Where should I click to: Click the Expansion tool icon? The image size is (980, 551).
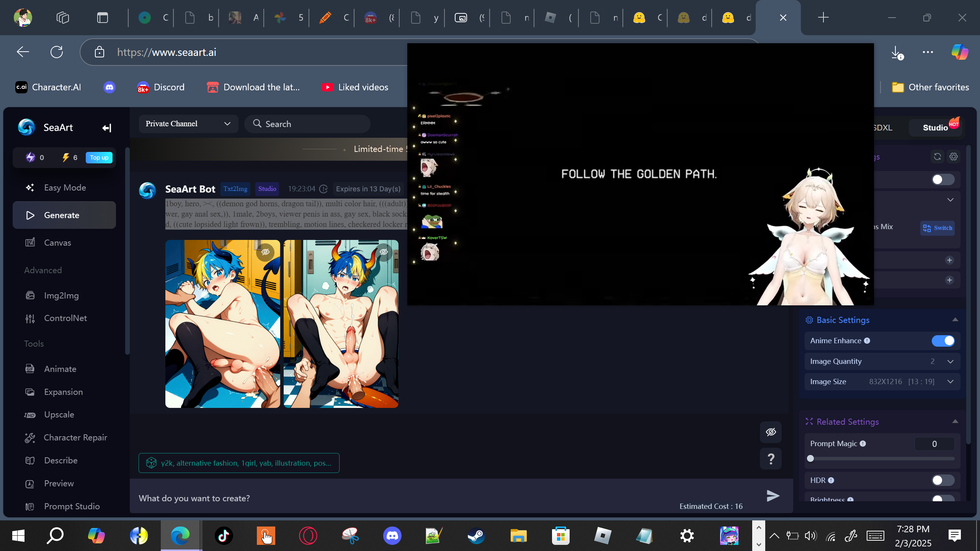[x=30, y=392]
